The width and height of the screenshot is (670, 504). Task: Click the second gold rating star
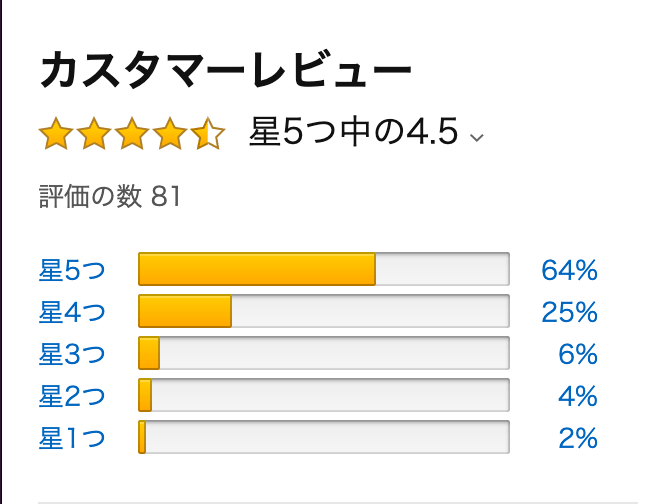[x=94, y=134]
